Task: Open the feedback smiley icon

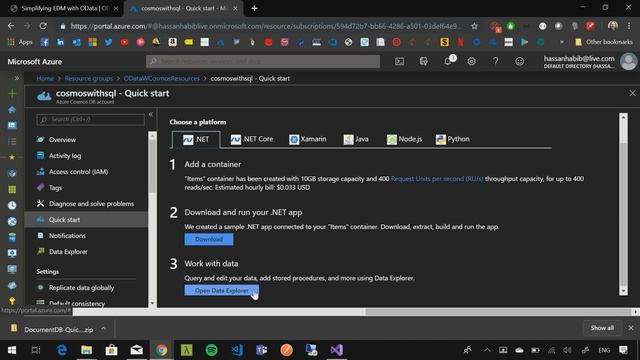Action: tap(519, 62)
